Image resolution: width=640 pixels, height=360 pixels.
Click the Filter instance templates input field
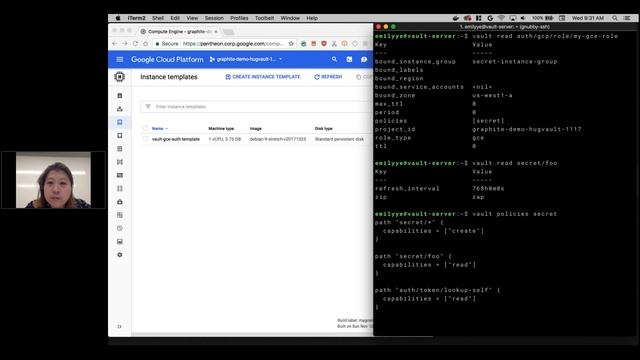click(257, 107)
